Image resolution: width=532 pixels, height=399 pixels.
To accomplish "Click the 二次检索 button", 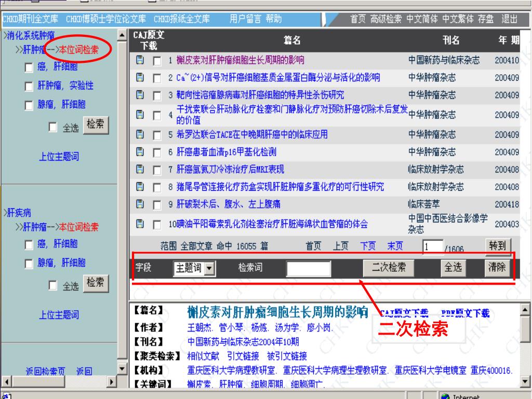I will point(389,268).
